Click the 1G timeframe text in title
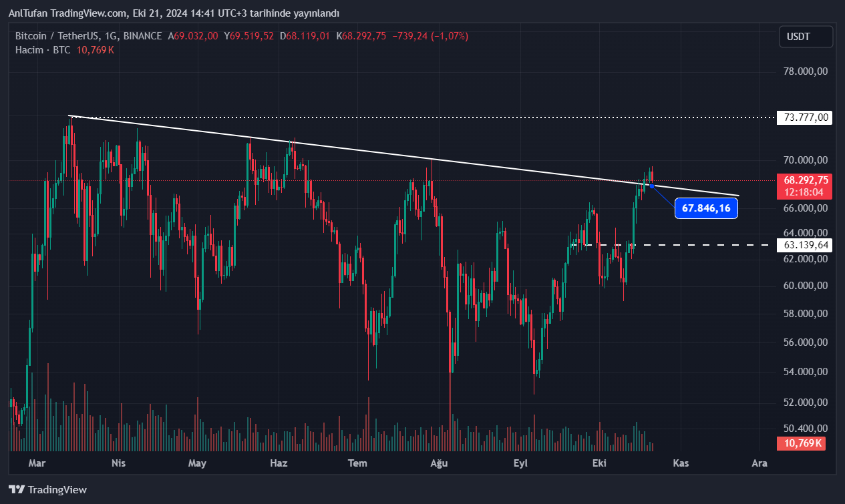Image resolution: width=845 pixels, height=504 pixels. [x=112, y=36]
